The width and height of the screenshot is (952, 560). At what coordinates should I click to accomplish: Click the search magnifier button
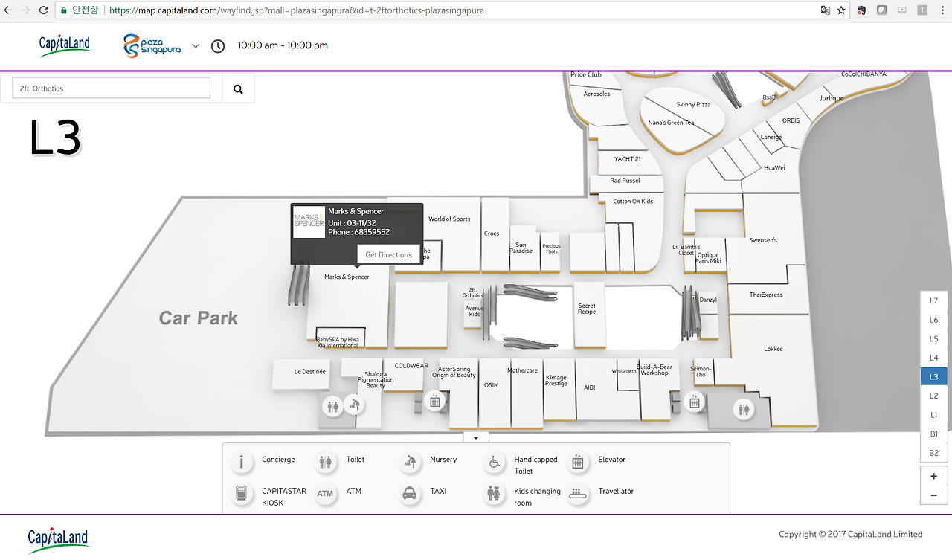pyautogui.click(x=238, y=89)
